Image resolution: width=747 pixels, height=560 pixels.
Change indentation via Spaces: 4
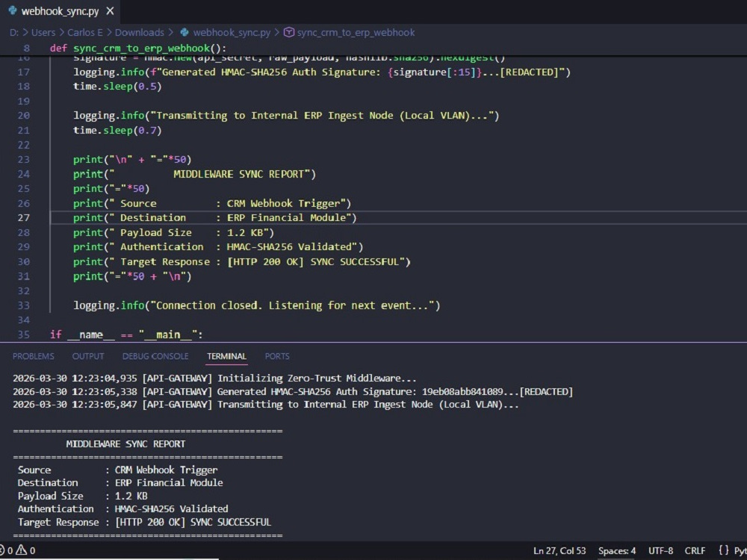pyautogui.click(x=617, y=551)
